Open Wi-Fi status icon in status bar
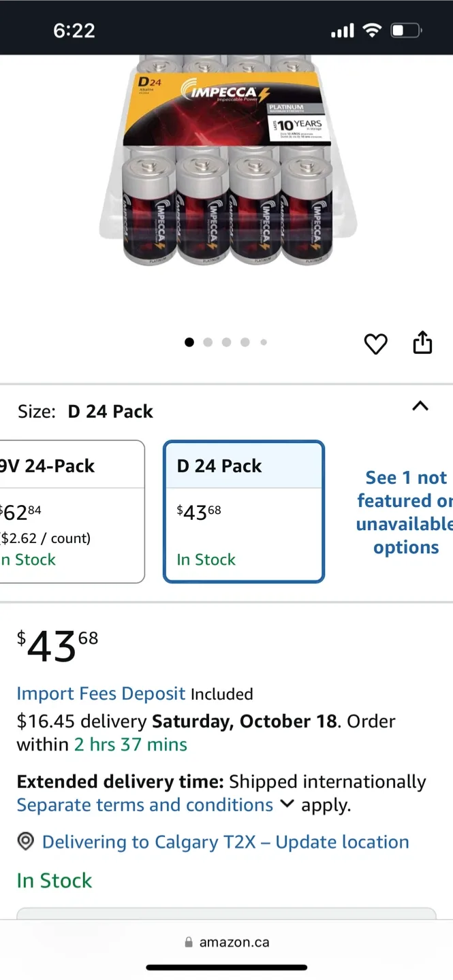This screenshot has height=980, width=453. click(x=372, y=30)
